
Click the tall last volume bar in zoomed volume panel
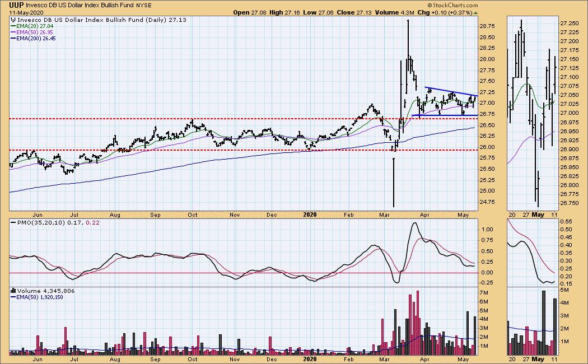click(x=556, y=327)
